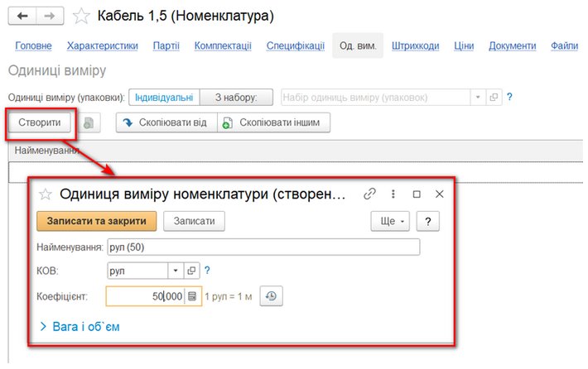This screenshot has height=369, width=588.
Task: Select Індивідуальні units mode
Action: [166, 97]
